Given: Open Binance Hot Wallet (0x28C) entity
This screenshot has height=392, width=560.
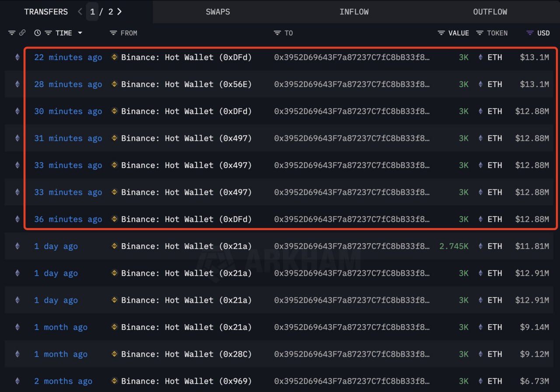Looking at the screenshot, I should 186,354.
